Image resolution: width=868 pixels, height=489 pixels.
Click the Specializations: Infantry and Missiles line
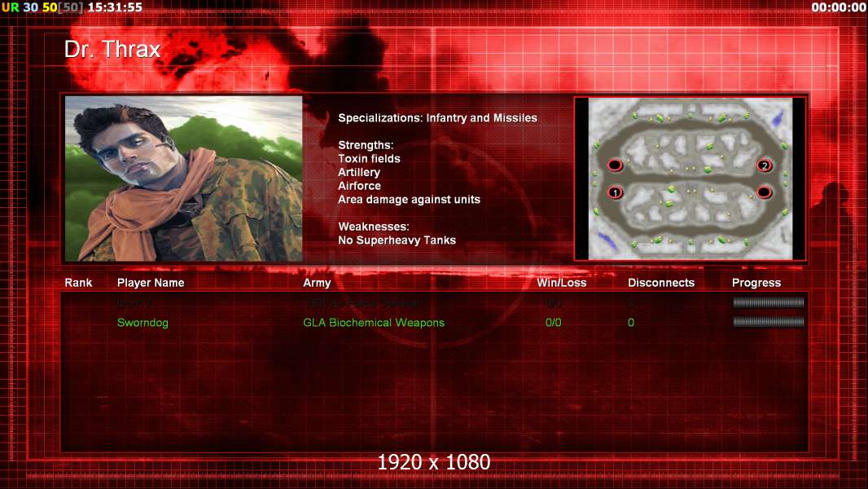click(x=437, y=118)
